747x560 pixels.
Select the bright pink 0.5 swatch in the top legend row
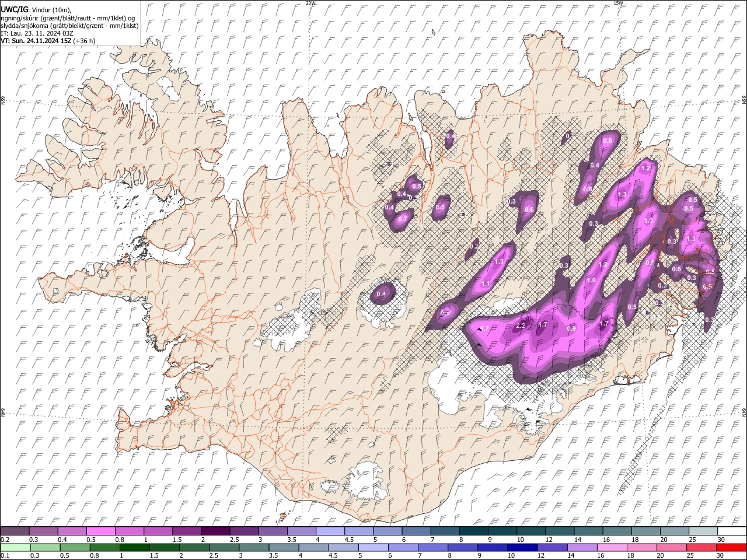[100, 531]
